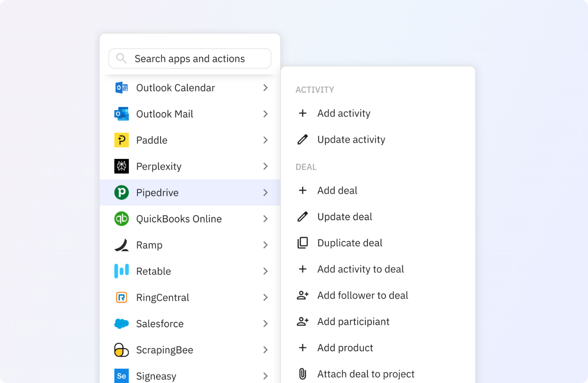588x383 pixels.
Task: Click the Salesforce cloud icon
Action: pyautogui.click(x=121, y=324)
